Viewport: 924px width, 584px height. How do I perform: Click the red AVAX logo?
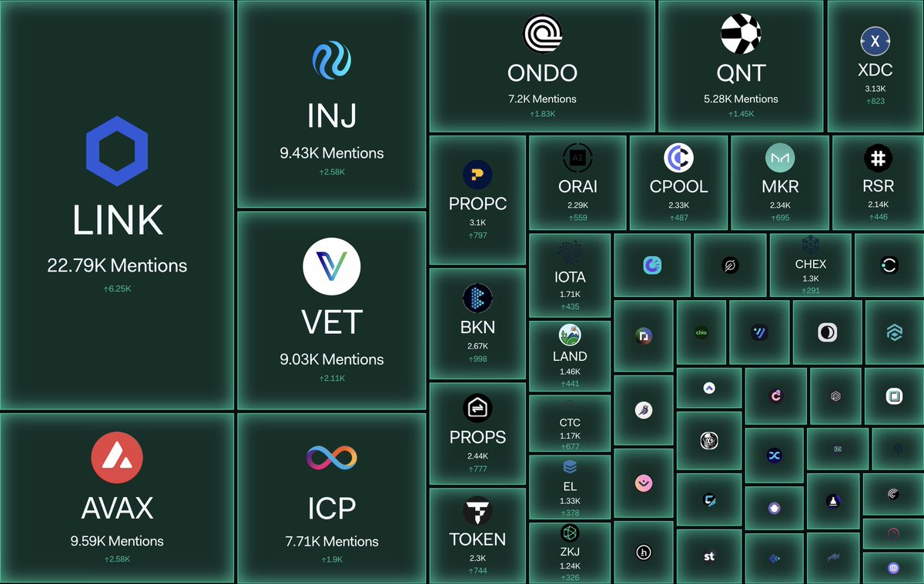pos(116,459)
